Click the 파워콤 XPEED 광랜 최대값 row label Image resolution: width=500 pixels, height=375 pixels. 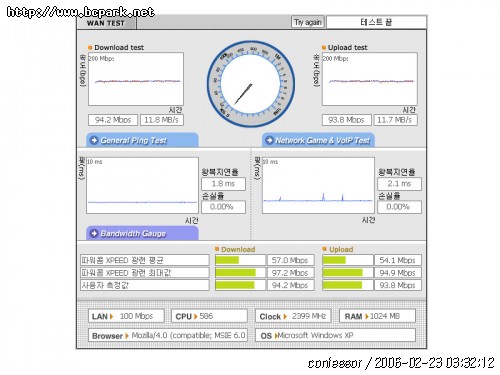click(x=145, y=273)
